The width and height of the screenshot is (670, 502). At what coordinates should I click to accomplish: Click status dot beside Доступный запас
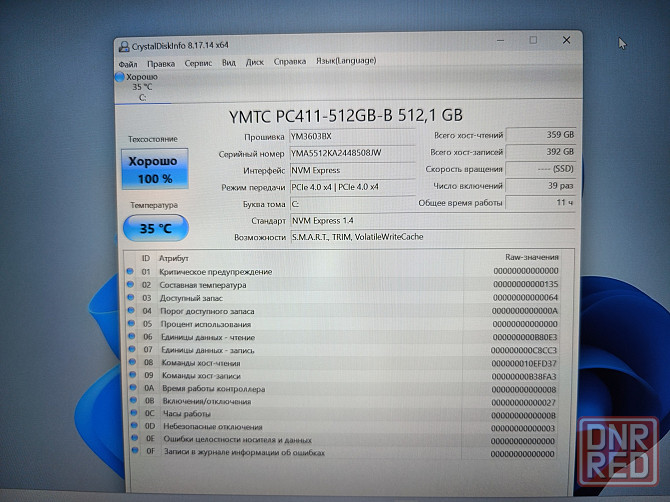[x=130, y=297]
